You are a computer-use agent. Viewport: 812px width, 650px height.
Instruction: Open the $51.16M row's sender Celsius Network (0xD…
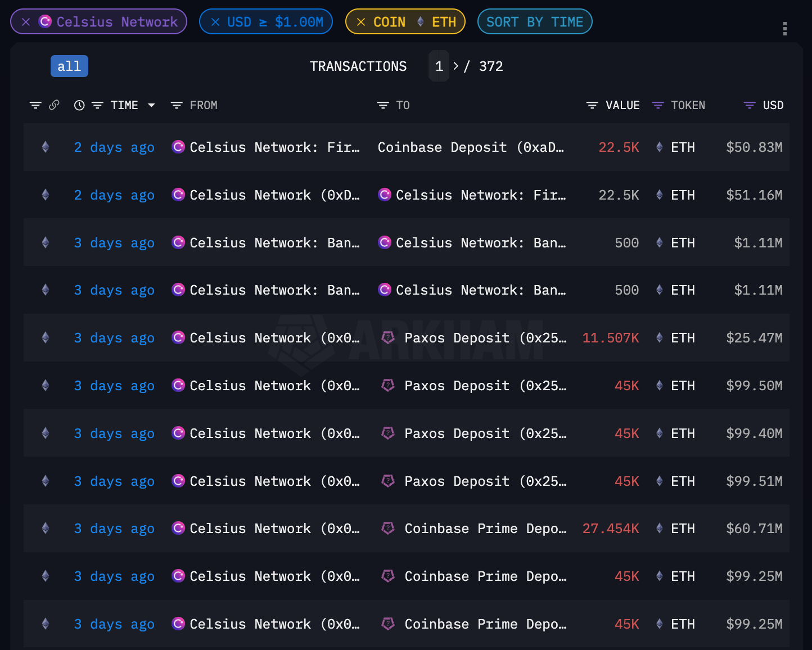pyautogui.click(x=274, y=195)
